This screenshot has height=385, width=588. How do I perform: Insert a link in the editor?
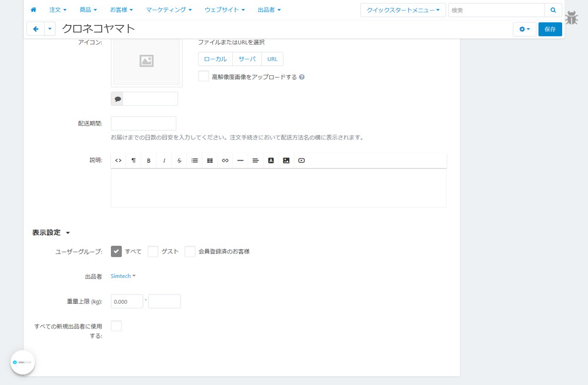(x=225, y=160)
